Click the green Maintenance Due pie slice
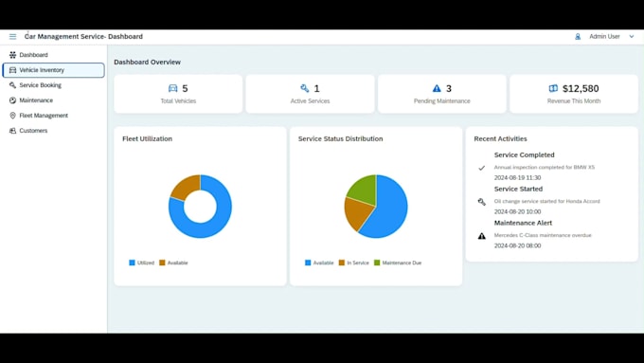Image resolution: width=644 pixels, height=363 pixels. coord(364,190)
